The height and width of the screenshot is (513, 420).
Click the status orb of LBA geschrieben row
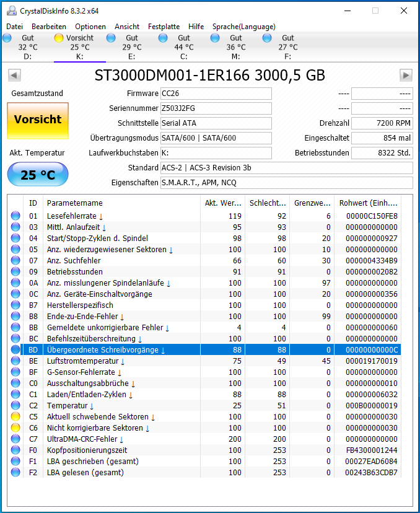15,461
